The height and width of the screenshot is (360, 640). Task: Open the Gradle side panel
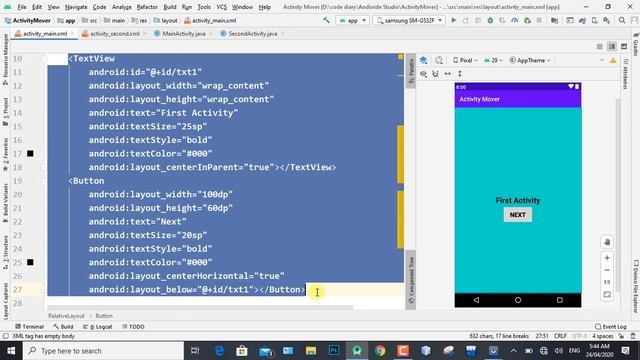point(636,45)
